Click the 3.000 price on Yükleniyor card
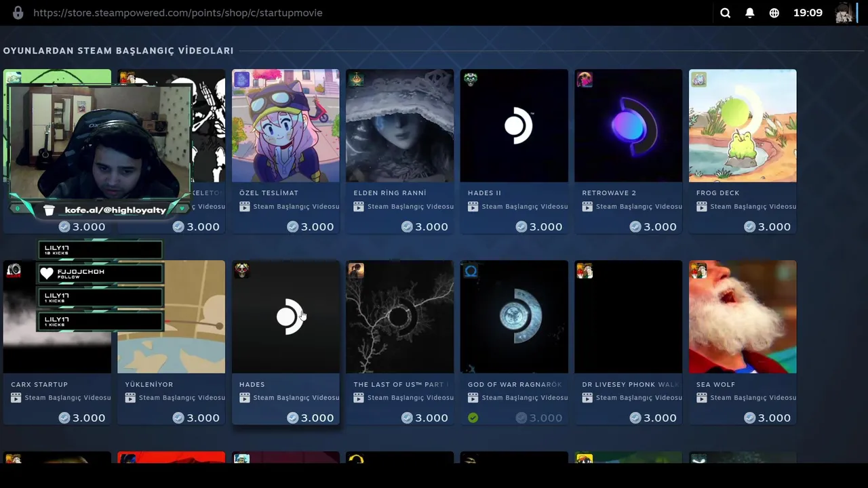 pos(203,418)
